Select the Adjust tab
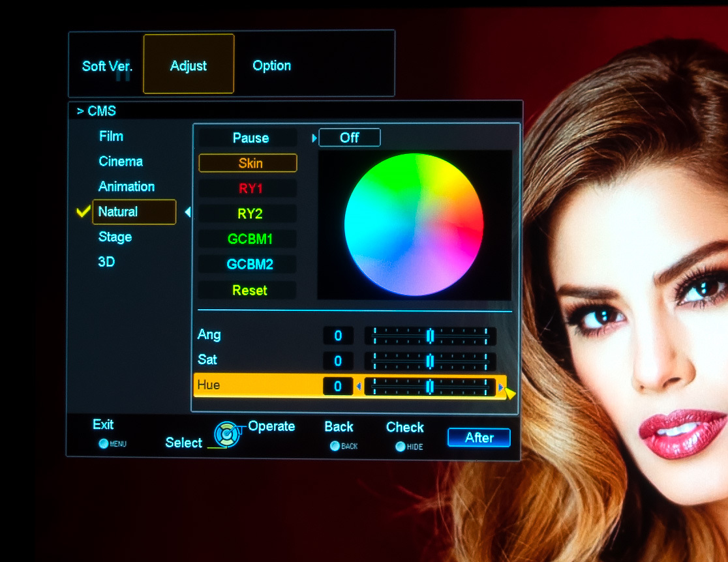The image size is (728, 562). click(x=189, y=64)
